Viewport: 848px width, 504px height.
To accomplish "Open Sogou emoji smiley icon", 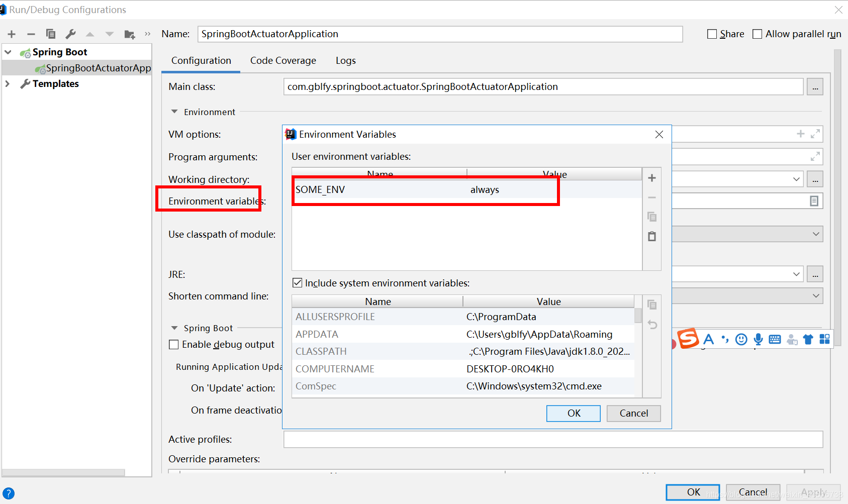I will pos(741,339).
